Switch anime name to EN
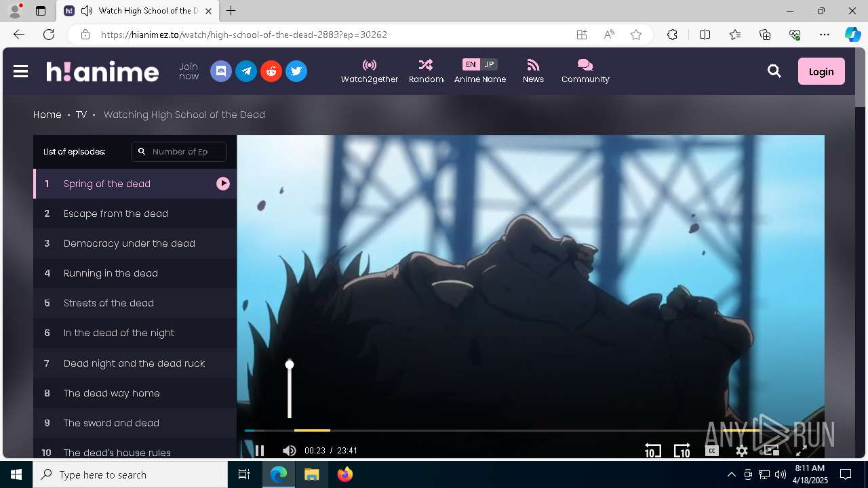The image size is (868, 488). [471, 64]
